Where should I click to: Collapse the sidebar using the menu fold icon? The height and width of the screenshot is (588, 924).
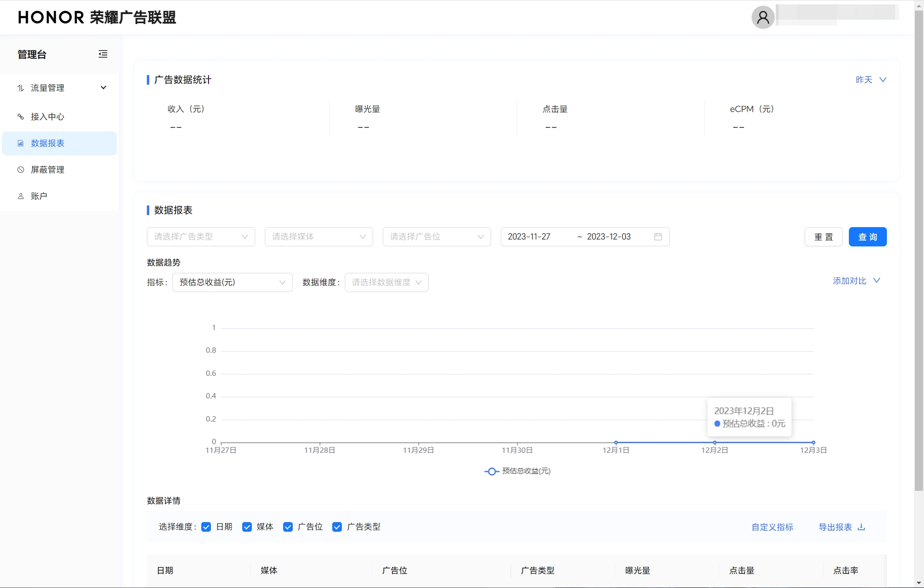click(103, 54)
